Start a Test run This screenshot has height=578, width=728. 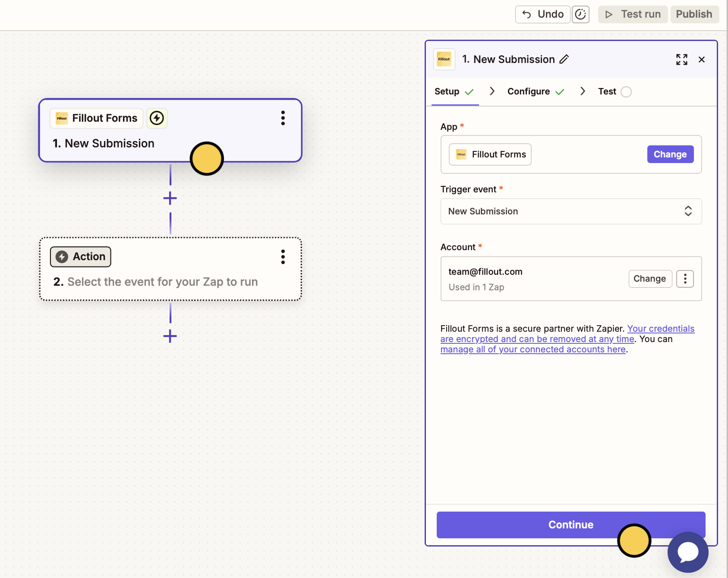click(633, 14)
